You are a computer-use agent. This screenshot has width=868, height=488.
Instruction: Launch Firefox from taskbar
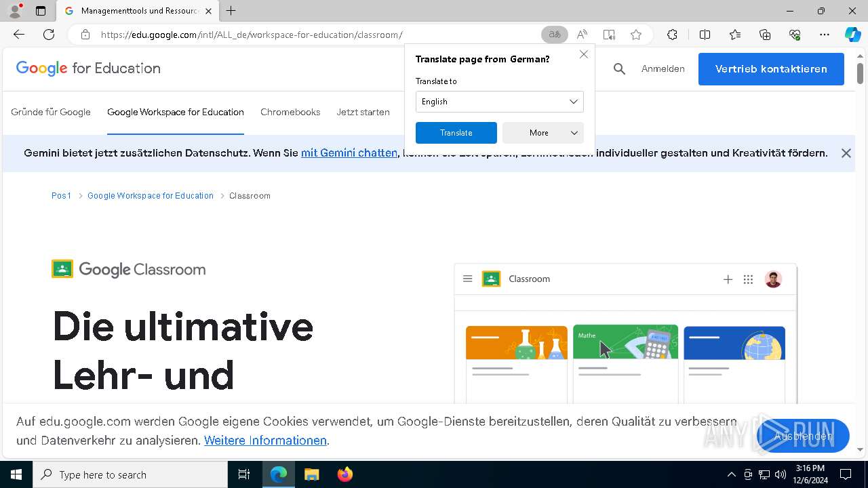[x=345, y=474]
